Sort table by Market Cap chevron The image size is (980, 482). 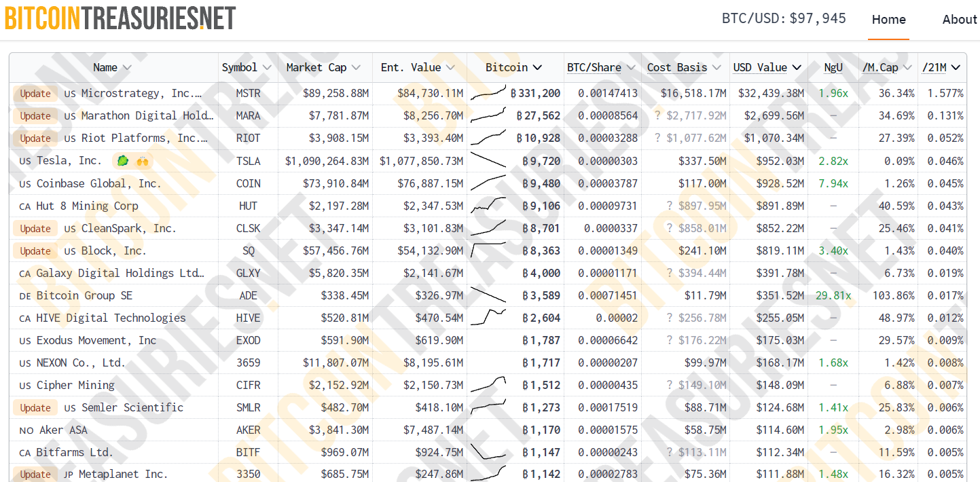[356, 68]
